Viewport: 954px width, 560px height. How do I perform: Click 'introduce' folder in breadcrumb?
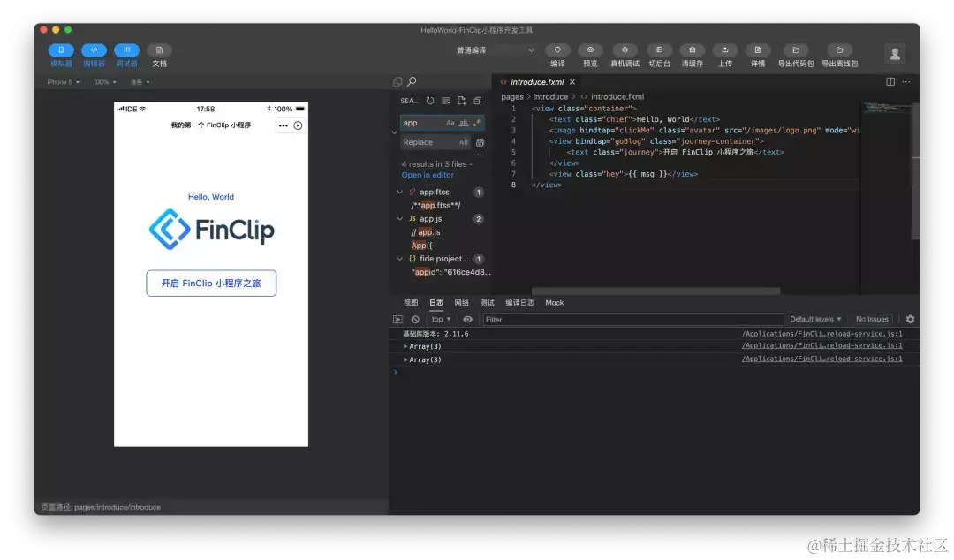[550, 97]
